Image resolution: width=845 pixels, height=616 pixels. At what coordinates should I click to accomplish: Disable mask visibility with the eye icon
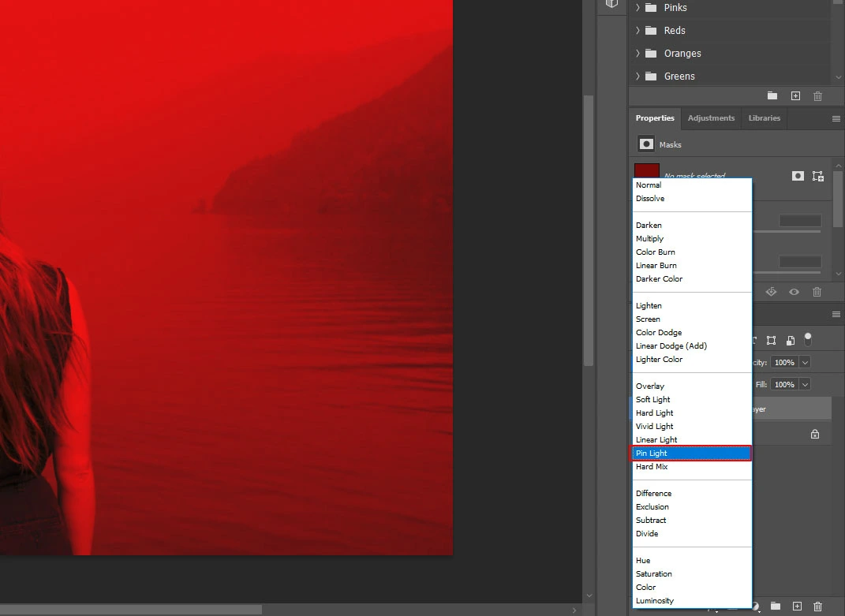pos(794,292)
